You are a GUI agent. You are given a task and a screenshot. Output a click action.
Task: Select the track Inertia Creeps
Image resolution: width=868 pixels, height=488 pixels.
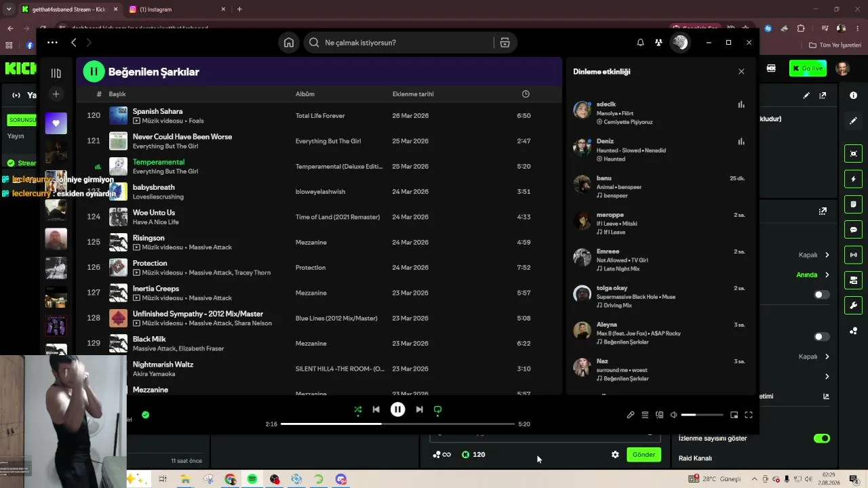coord(156,288)
